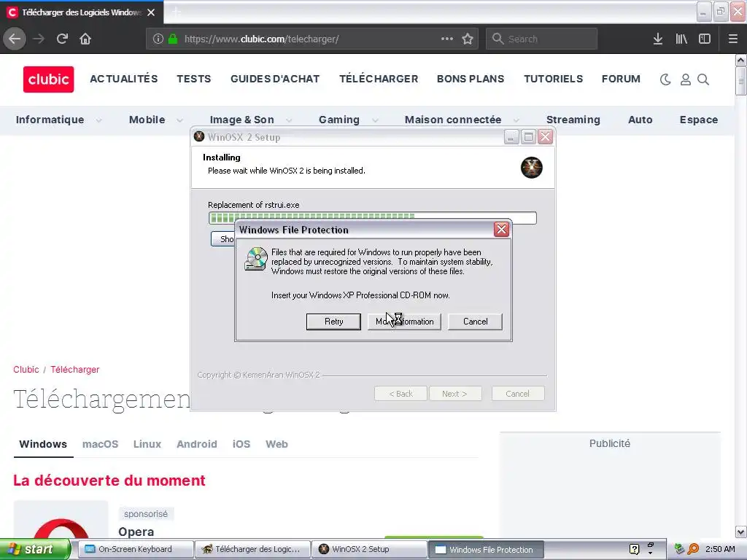This screenshot has width=747, height=560.
Task: Click the clubic logo
Action: coord(49,79)
